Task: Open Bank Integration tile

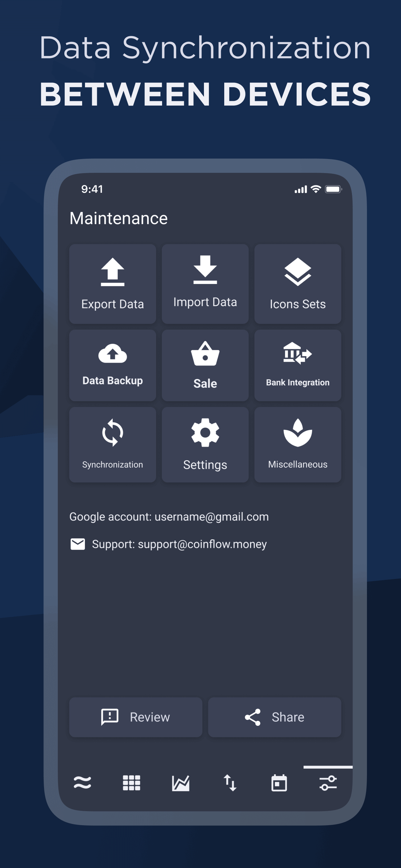Action: click(298, 365)
